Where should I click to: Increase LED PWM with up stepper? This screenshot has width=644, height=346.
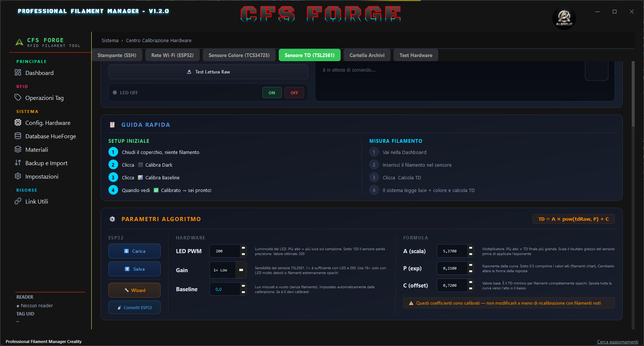pyautogui.click(x=243, y=248)
